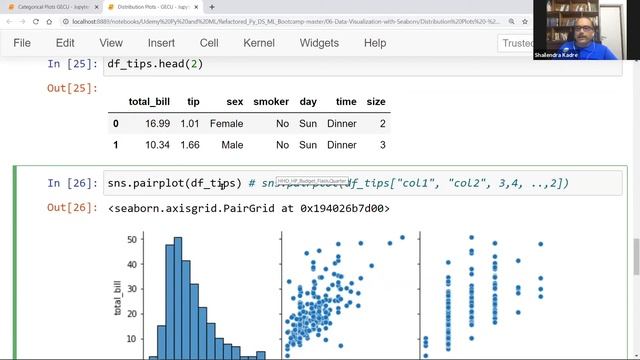The image size is (640, 360).
Task: Click the Sun cell in row 0
Action: (308, 124)
